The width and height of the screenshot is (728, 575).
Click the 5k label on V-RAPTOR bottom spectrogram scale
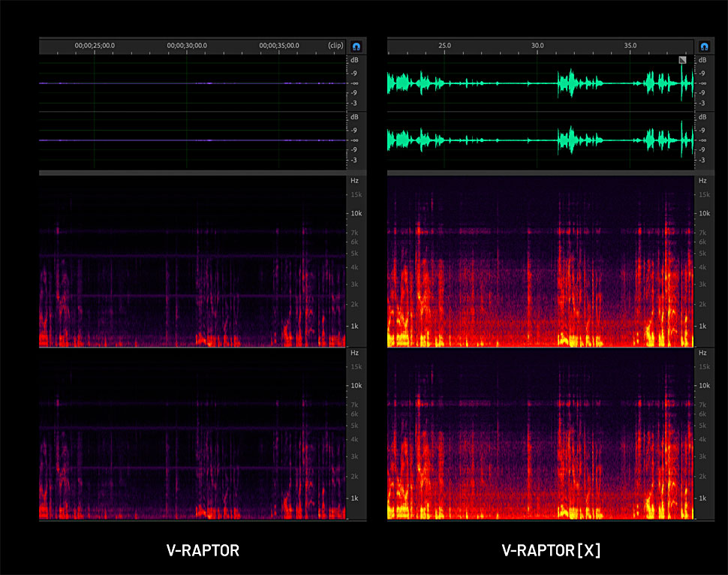coord(354,426)
